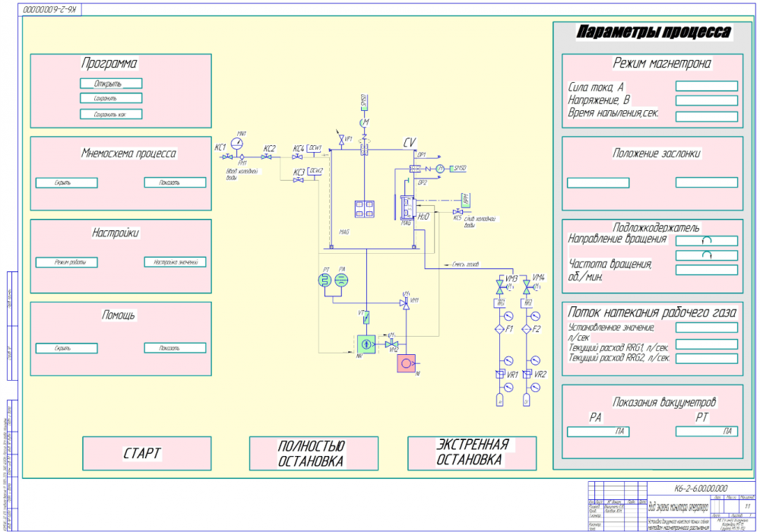The width and height of the screenshot is (760, 532).
Task: Select the VM3 gas valve symbol
Action: pos(501,285)
